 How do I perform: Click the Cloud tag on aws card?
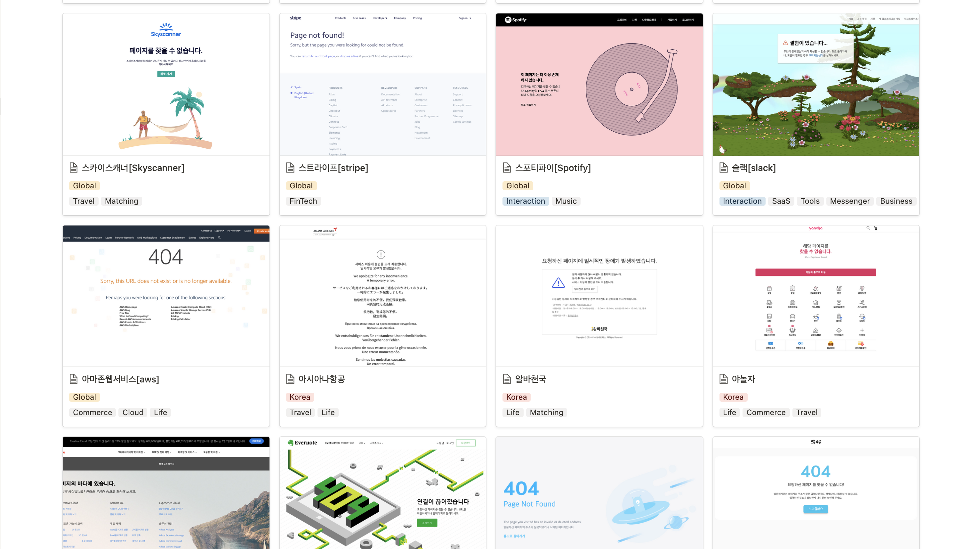133,412
